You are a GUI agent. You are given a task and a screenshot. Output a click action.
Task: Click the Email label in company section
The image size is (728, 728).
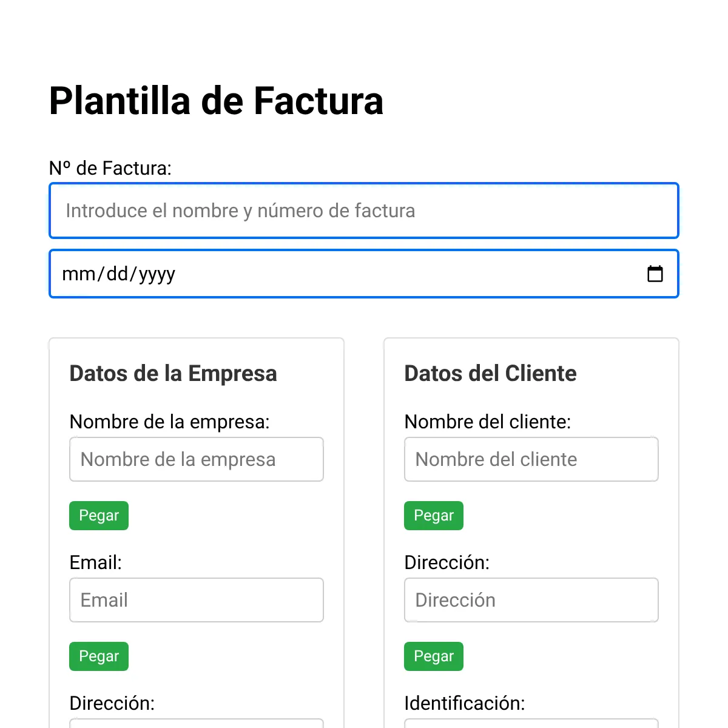96,562
